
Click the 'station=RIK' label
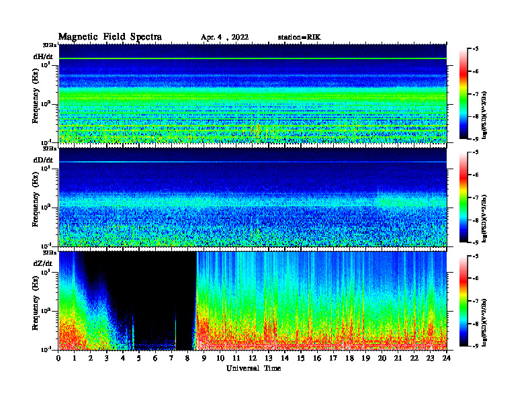pyautogui.click(x=299, y=38)
